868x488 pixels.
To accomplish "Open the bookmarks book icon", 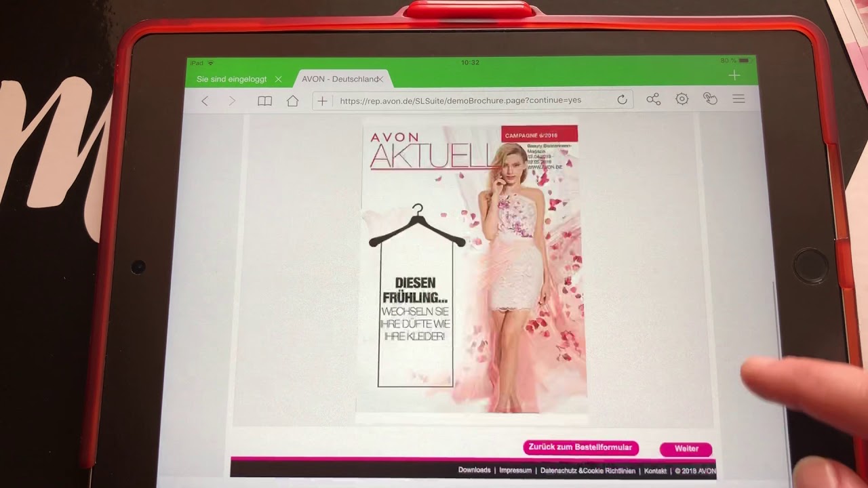I will (x=264, y=101).
